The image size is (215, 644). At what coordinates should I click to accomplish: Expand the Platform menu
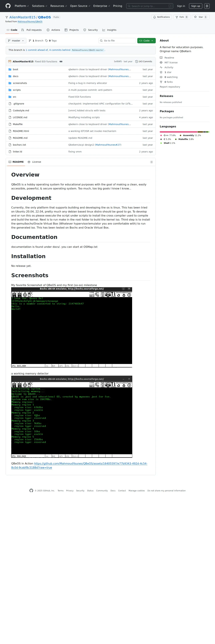coord(22,6)
